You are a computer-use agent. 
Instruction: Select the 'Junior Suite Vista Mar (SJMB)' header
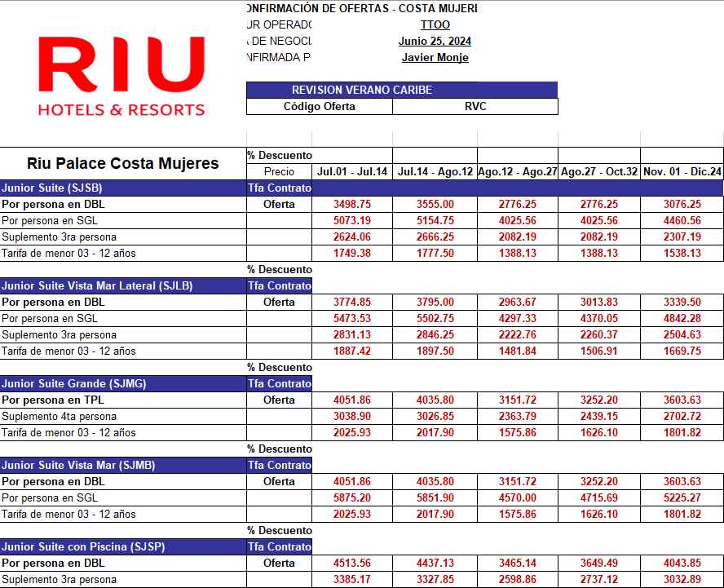[123, 465]
